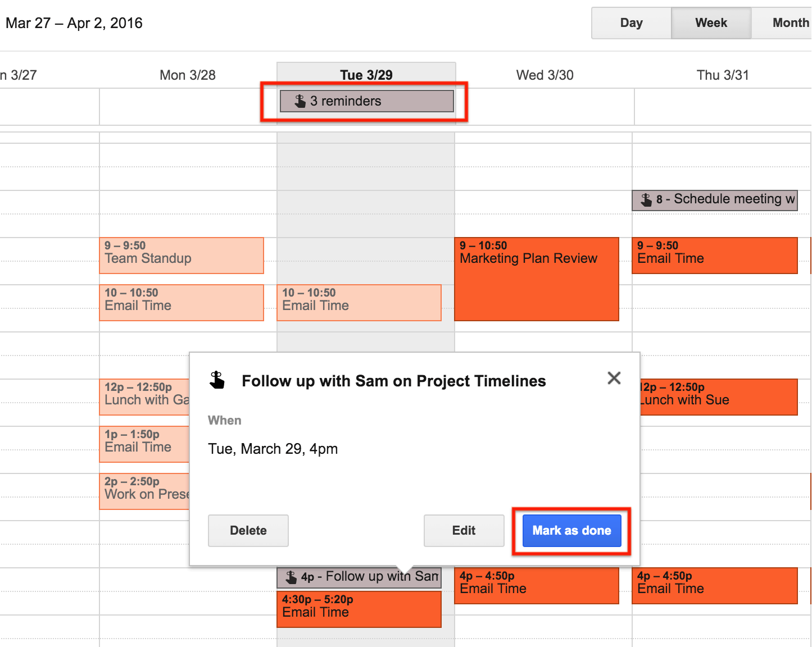
Task: Open the 4:30p – 5:20p Email Time event
Action: coord(359,609)
